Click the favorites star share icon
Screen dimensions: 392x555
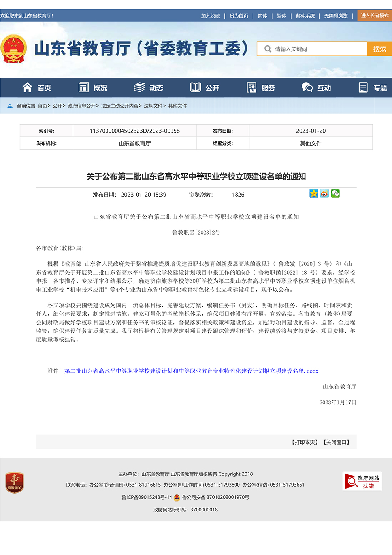tap(314, 193)
